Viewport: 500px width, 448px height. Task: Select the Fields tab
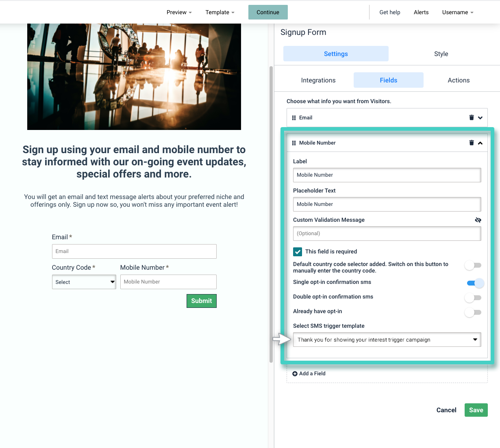pos(389,80)
